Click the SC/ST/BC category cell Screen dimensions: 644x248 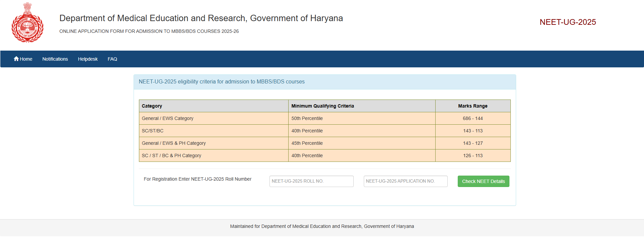click(x=153, y=131)
